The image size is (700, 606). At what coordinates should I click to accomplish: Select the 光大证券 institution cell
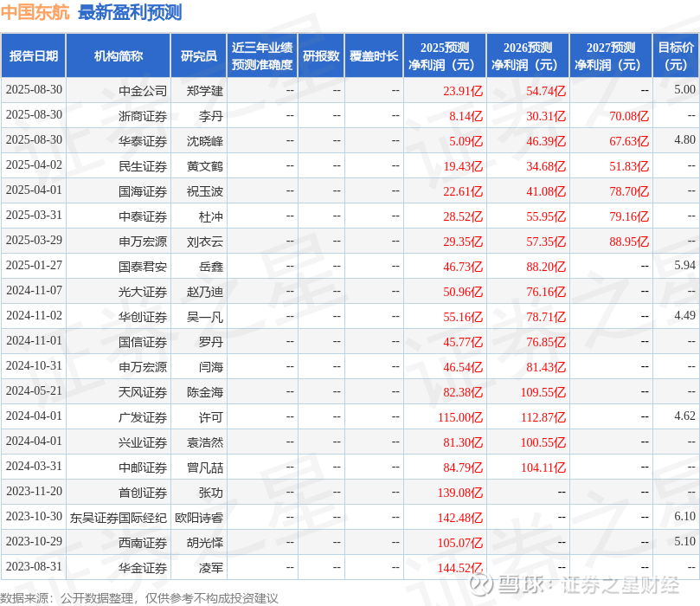pyautogui.click(x=119, y=292)
